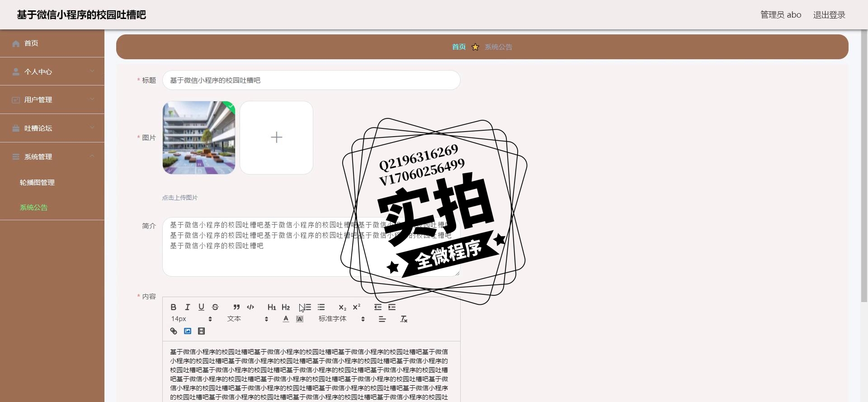
Task: Apply underline formatting
Action: click(x=201, y=307)
